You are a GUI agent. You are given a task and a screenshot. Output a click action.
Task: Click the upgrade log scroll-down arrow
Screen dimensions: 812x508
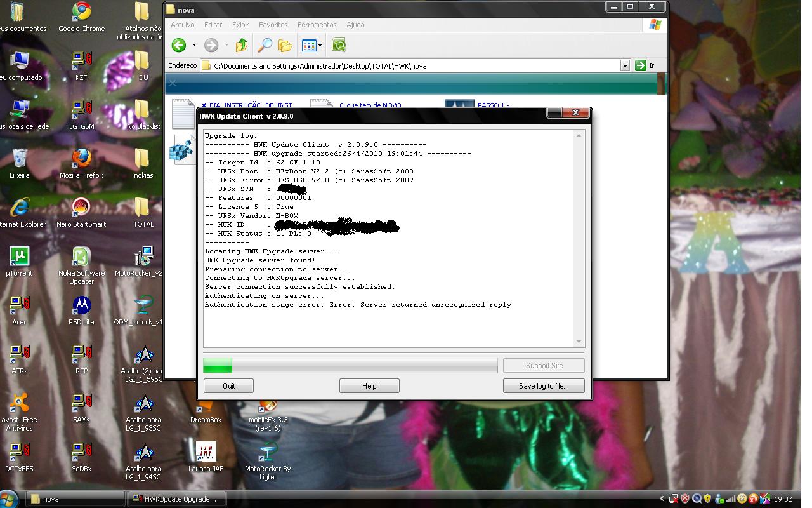coord(579,342)
